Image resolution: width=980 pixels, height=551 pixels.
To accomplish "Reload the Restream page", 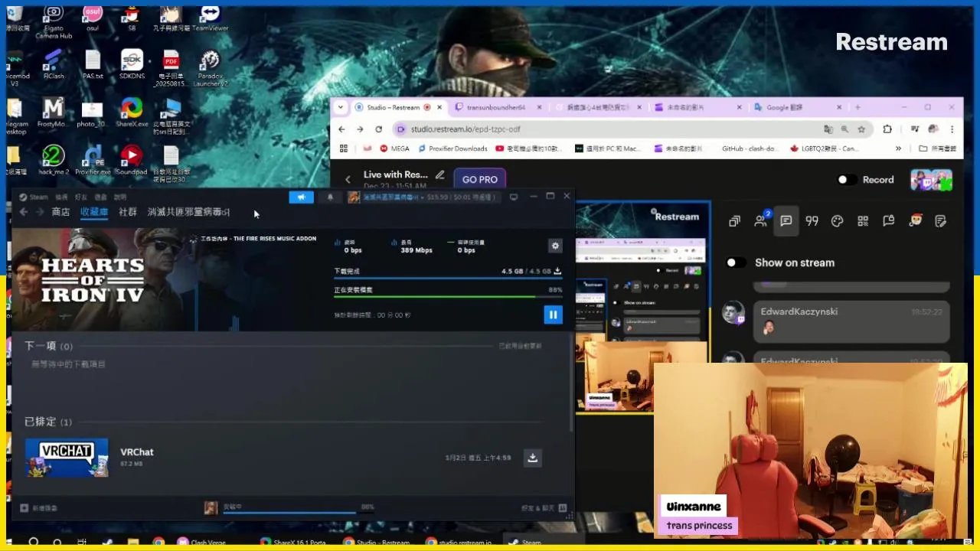I will pyautogui.click(x=378, y=129).
